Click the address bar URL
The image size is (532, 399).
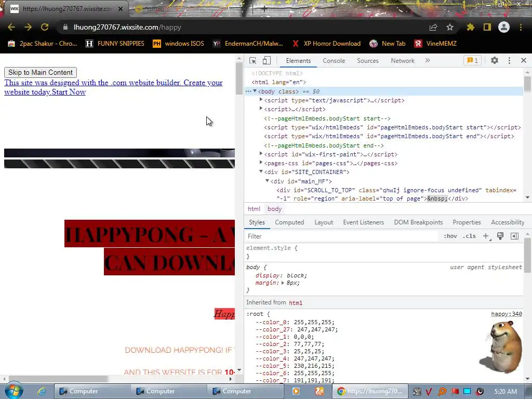pyautogui.click(x=128, y=27)
